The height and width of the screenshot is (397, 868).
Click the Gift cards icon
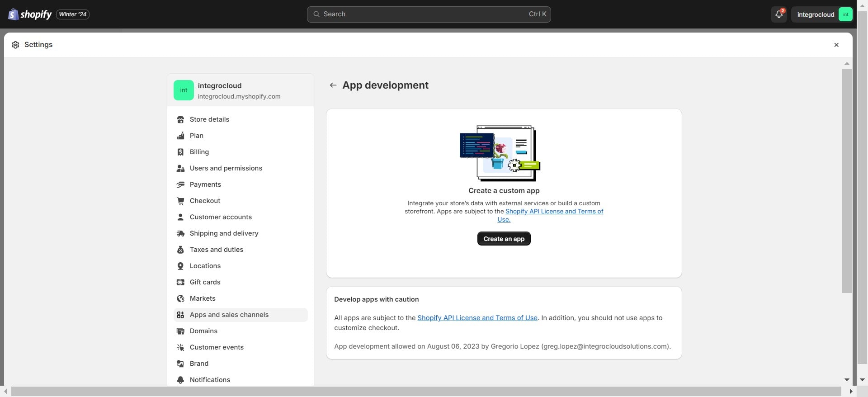click(x=180, y=282)
